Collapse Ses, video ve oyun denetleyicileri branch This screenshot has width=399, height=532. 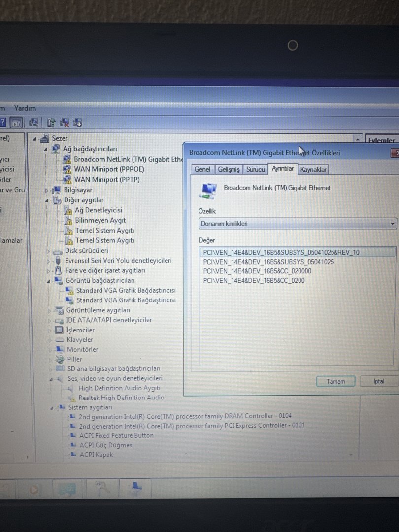coord(51,379)
